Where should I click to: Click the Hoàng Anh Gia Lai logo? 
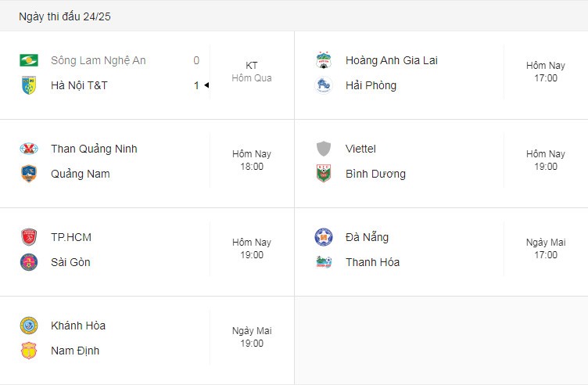click(x=323, y=60)
